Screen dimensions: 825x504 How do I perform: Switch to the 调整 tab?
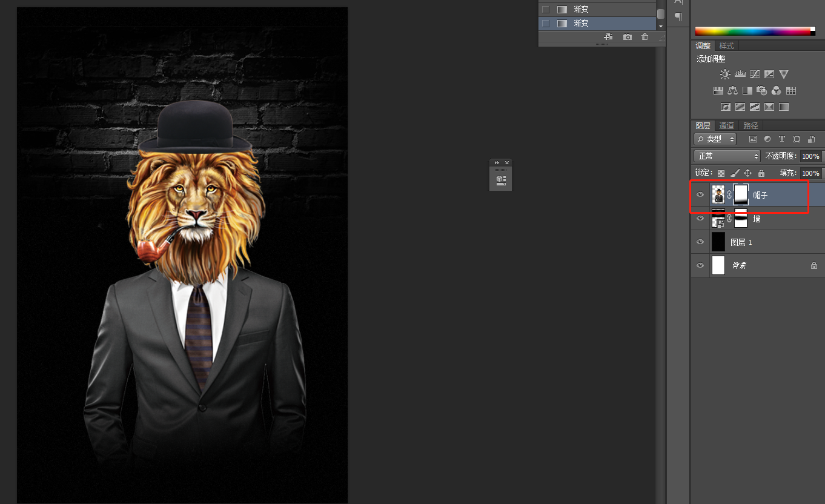pos(703,46)
